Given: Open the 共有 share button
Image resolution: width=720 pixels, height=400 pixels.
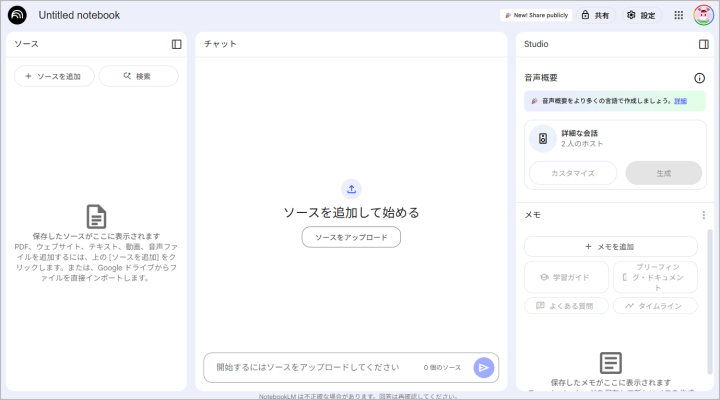Looking at the screenshot, I should click(x=596, y=15).
